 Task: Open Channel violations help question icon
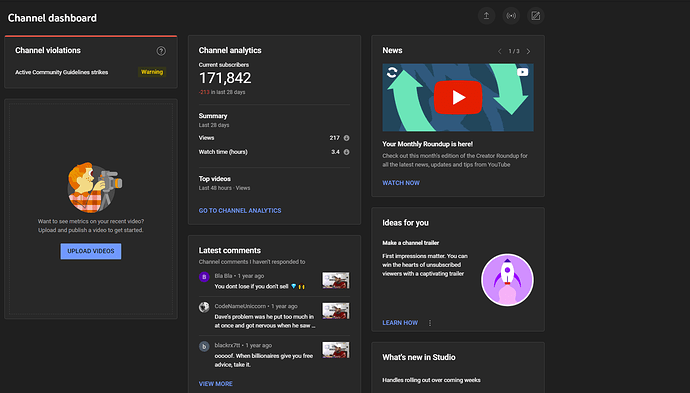tap(161, 51)
